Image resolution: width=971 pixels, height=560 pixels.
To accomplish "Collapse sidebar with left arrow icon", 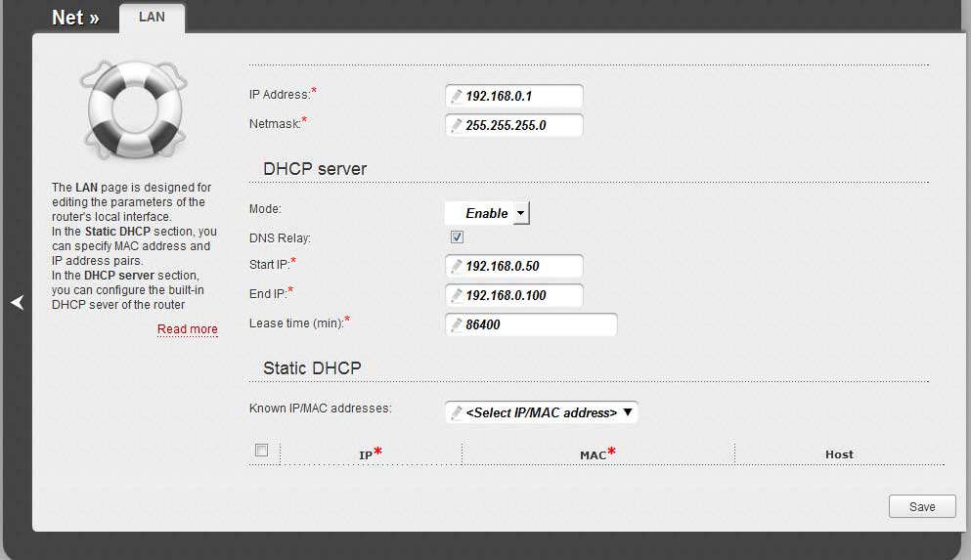I will pyautogui.click(x=18, y=303).
